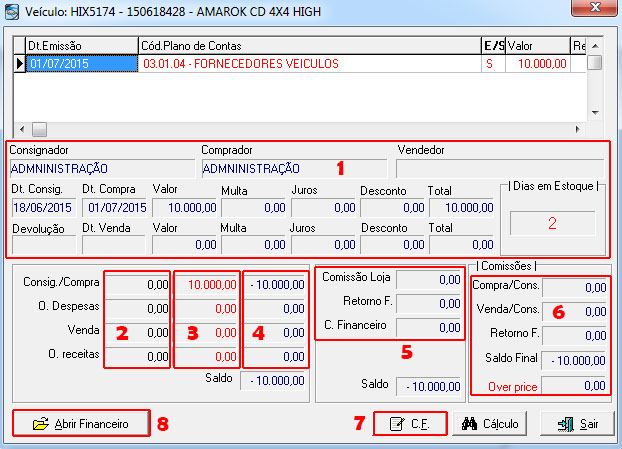Click the Saldo Final field -10.000,00

(574, 360)
